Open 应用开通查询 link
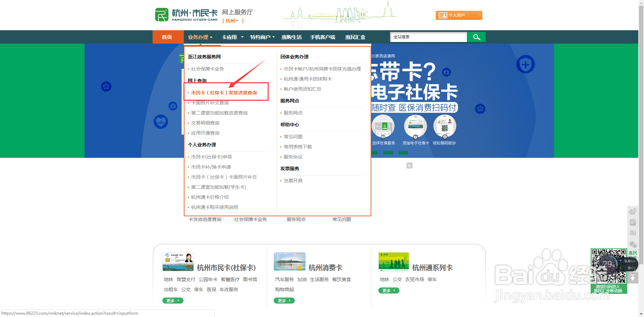The width and height of the screenshot is (644, 317). tap(205, 133)
